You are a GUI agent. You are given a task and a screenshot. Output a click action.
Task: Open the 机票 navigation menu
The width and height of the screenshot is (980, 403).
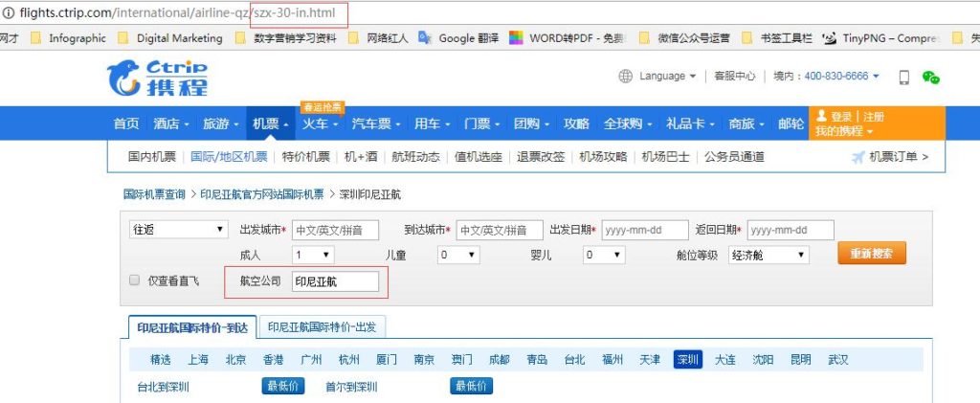271,123
